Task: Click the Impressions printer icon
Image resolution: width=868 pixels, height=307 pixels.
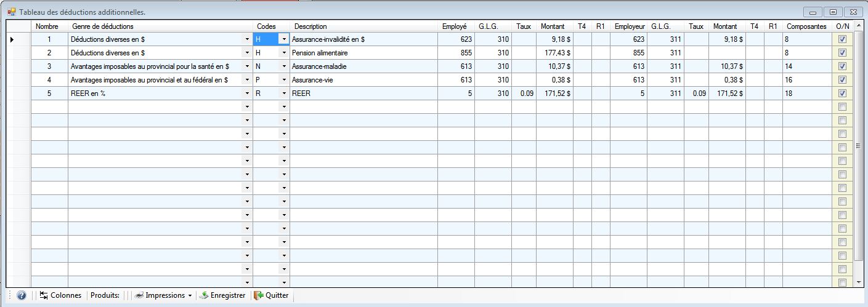Action: point(140,295)
